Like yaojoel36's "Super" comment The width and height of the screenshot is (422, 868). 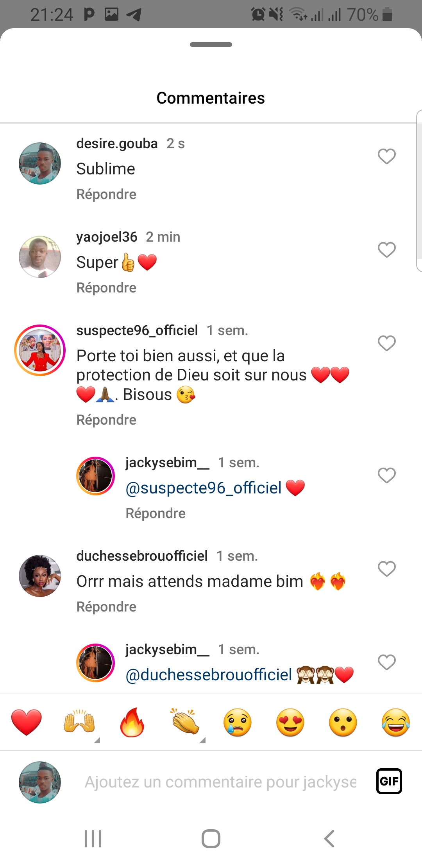click(386, 250)
